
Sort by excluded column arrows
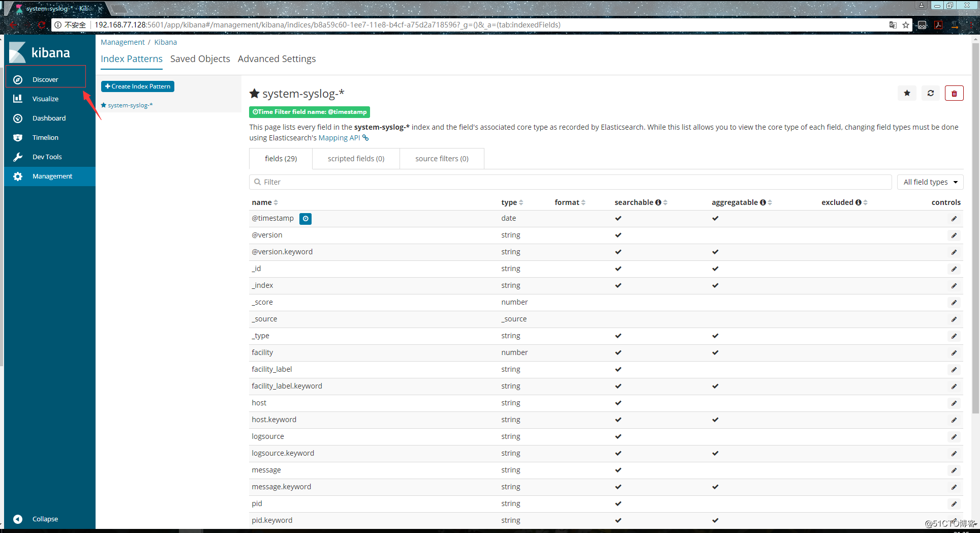(866, 202)
